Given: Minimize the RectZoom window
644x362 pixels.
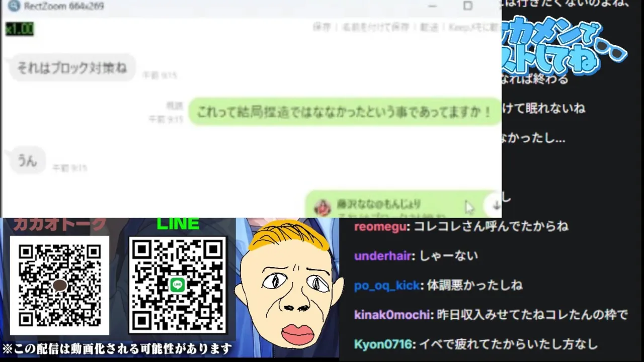Looking at the screenshot, I should pyautogui.click(x=432, y=6).
